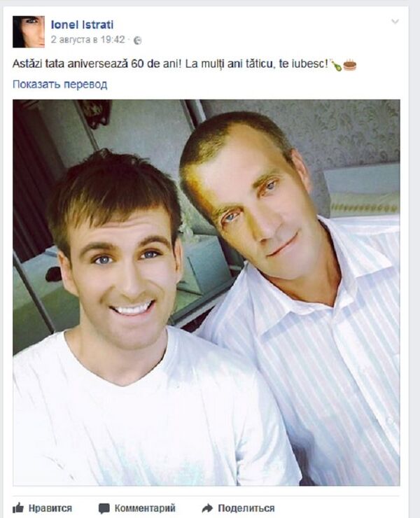Click the Комментарий label to comment

coord(145,508)
